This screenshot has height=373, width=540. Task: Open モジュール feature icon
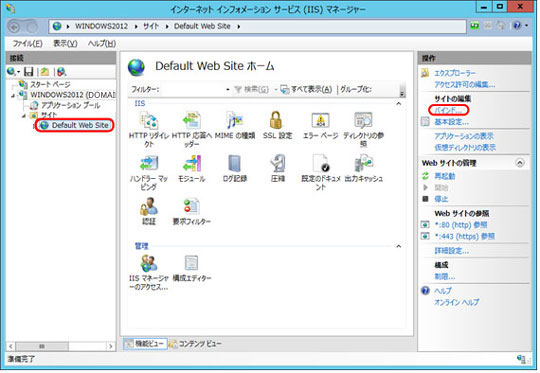pos(192,164)
